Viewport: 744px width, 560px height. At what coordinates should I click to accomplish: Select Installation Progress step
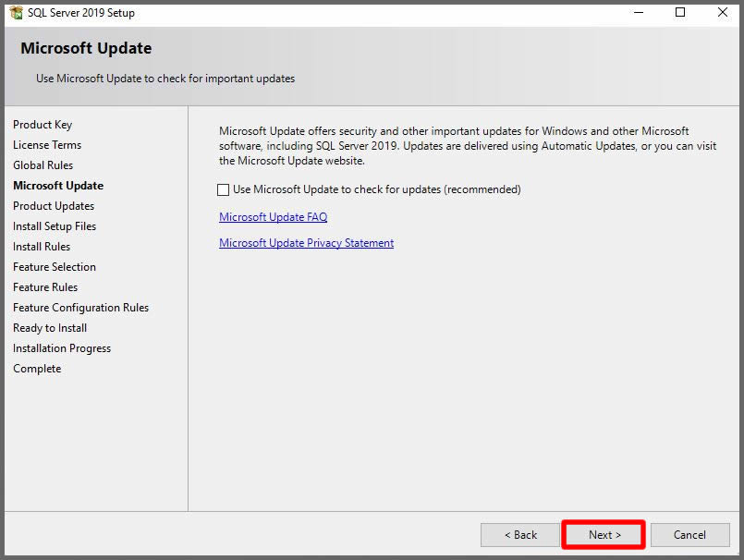62,348
